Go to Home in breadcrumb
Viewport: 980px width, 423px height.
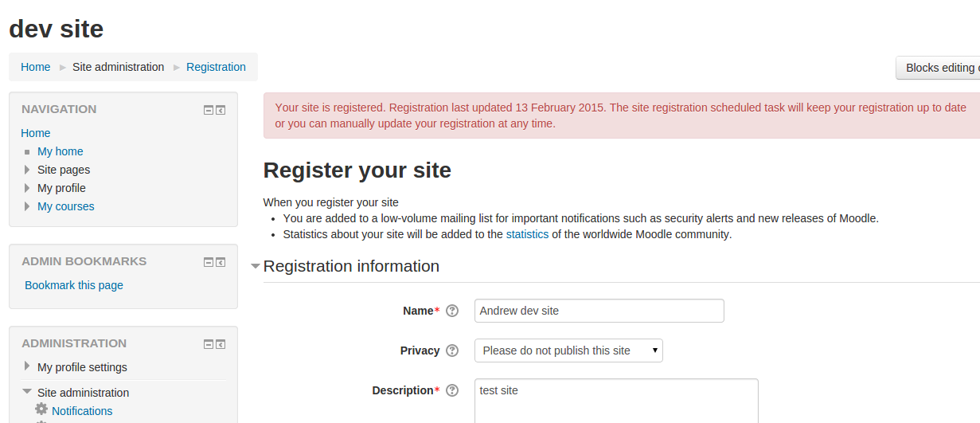coord(36,67)
